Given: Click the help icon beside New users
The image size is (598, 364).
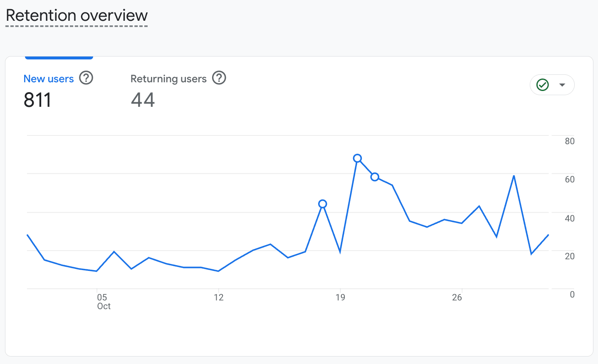Looking at the screenshot, I should click(x=86, y=78).
